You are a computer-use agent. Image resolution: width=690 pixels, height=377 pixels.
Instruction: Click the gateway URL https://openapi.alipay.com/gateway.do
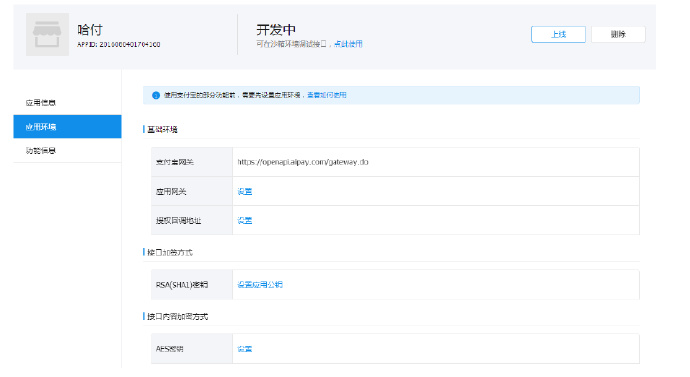click(303, 162)
